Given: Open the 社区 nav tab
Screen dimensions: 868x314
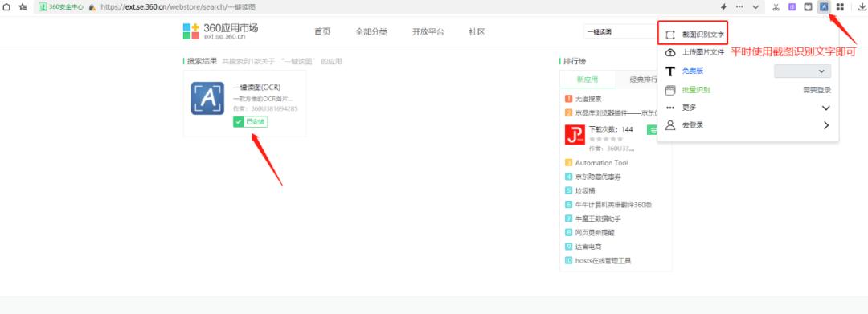Looking at the screenshot, I should pos(477,32).
